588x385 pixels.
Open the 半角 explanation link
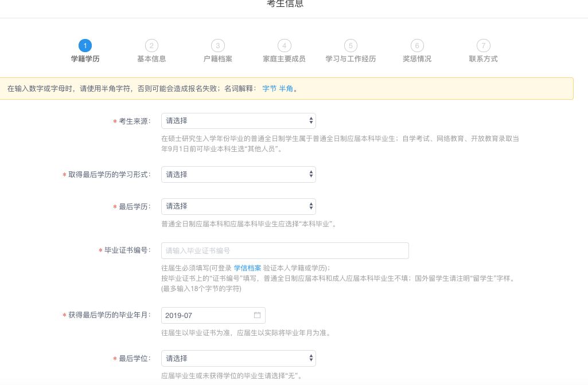pyautogui.click(x=286, y=89)
